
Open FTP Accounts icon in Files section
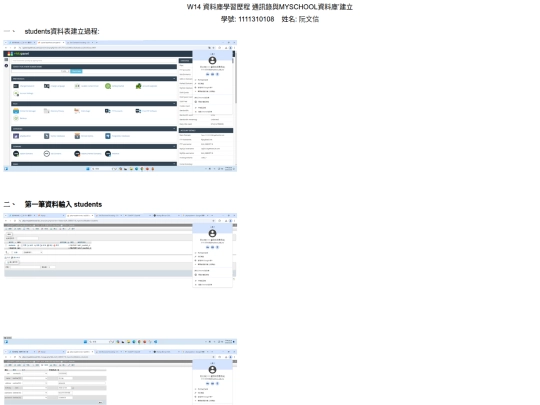108,111
